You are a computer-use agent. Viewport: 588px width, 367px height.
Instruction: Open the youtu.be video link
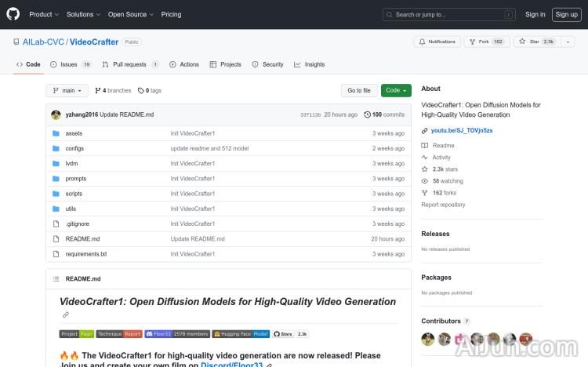[x=462, y=130]
